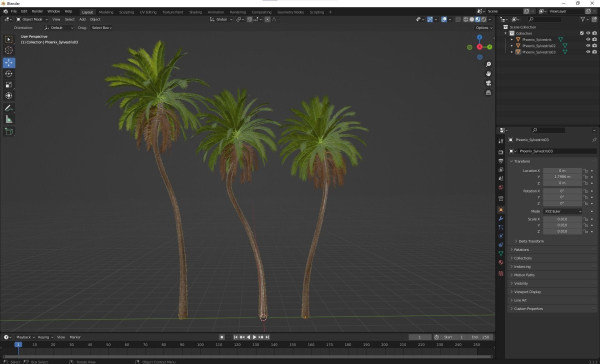The width and height of the screenshot is (600, 364).
Task: Click the viewport zoom magnifier icon
Action: coord(488,64)
